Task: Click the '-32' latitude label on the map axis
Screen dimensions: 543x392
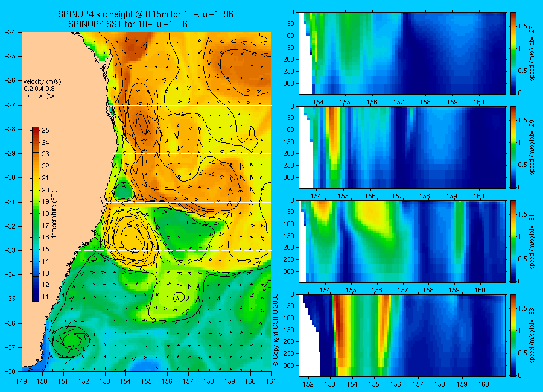Action: tap(10, 226)
